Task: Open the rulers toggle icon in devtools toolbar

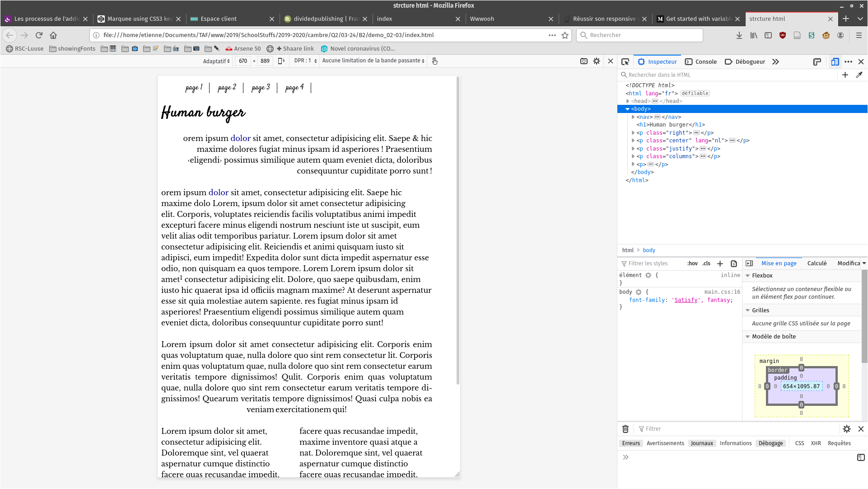Action: coord(817,62)
